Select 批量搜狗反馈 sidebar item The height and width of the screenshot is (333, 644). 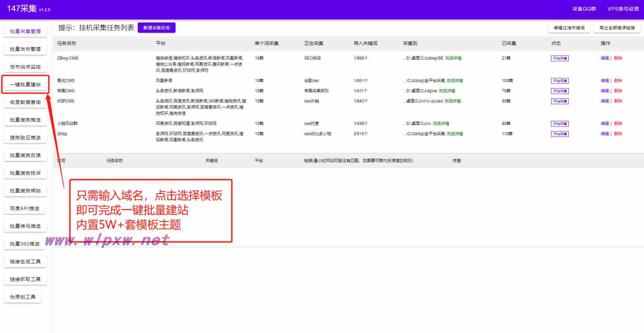pos(25,155)
